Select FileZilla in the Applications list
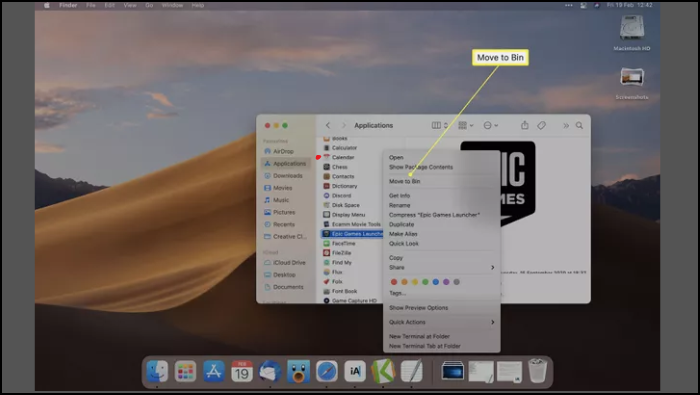The width and height of the screenshot is (700, 395). tap(337, 253)
